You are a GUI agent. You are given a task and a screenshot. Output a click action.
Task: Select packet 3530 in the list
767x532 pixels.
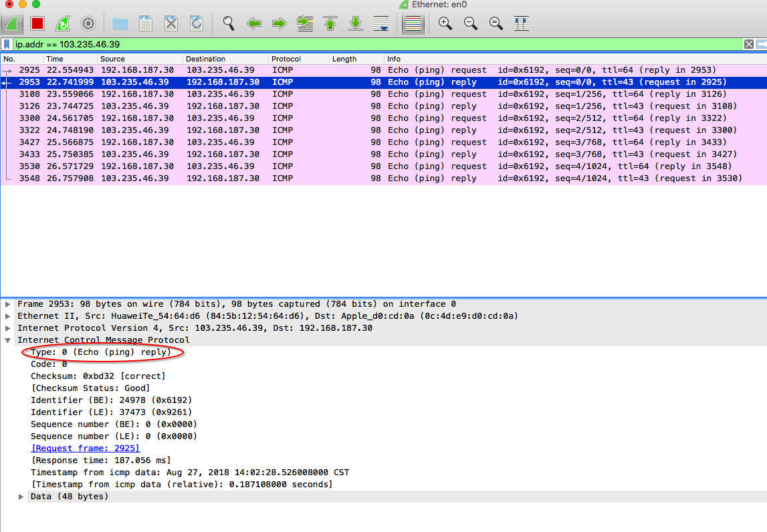pyautogui.click(x=384, y=166)
